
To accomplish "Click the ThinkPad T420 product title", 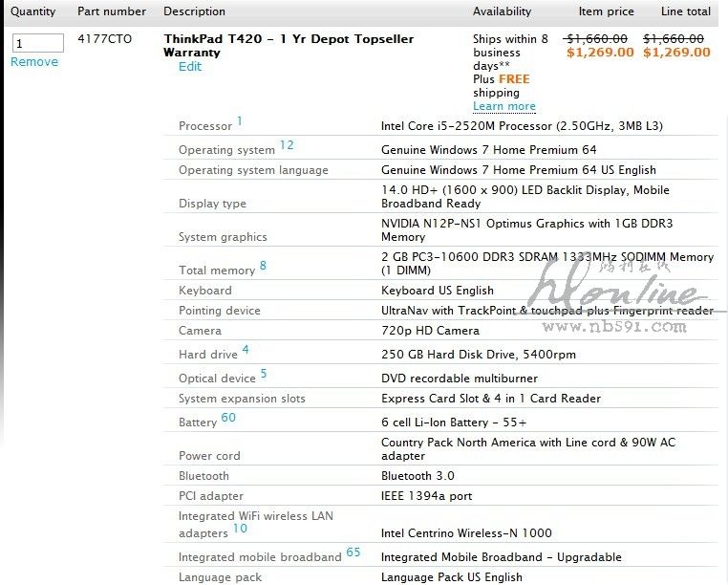I will (x=289, y=46).
